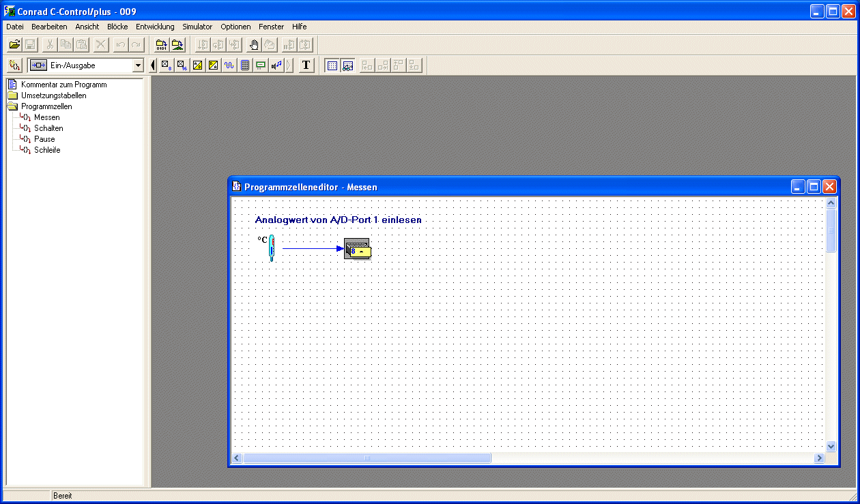Click the label Analogwert von A/D-Port 1 einlesen
The height and width of the screenshot is (504, 860).
[x=338, y=220]
